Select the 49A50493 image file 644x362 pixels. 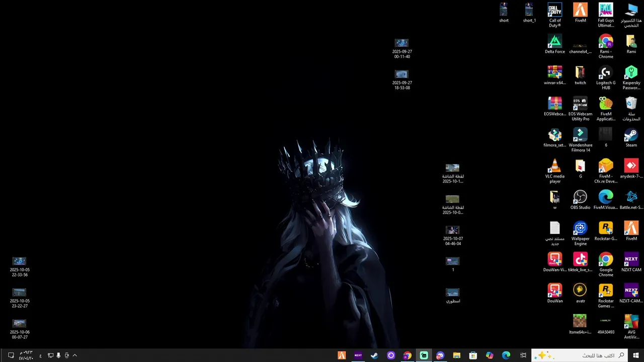coord(606,325)
